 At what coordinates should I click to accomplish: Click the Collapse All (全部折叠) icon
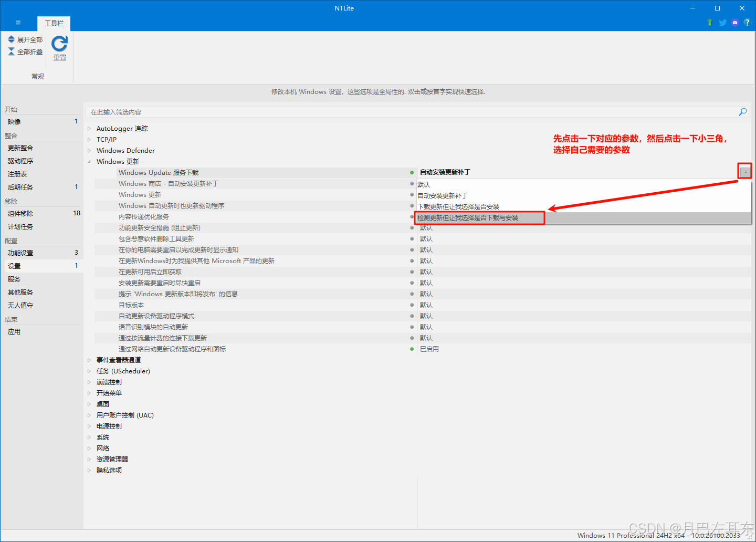pyautogui.click(x=11, y=51)
